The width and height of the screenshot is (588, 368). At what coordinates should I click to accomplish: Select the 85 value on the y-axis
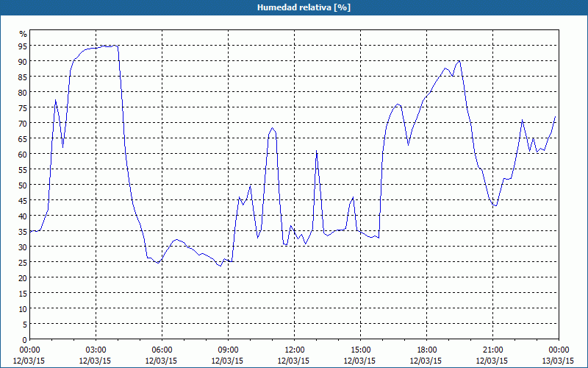[x=23, y=77]
